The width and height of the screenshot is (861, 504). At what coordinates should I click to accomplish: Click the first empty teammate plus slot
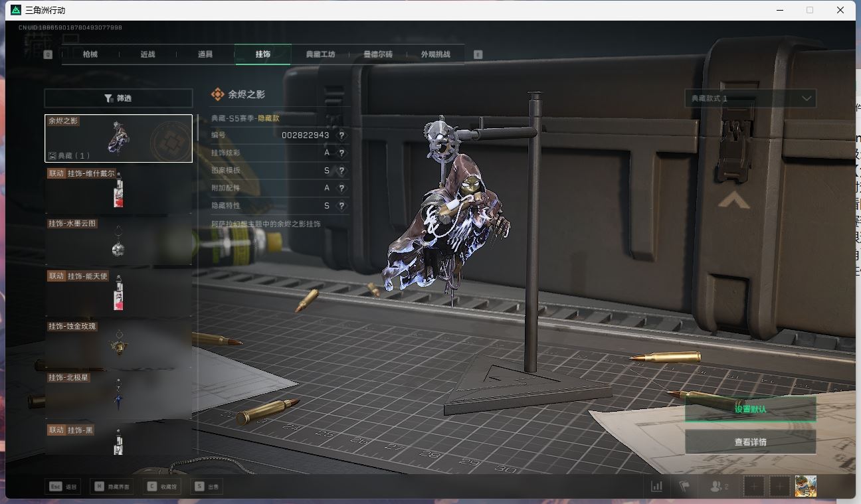tap(754, 487)
